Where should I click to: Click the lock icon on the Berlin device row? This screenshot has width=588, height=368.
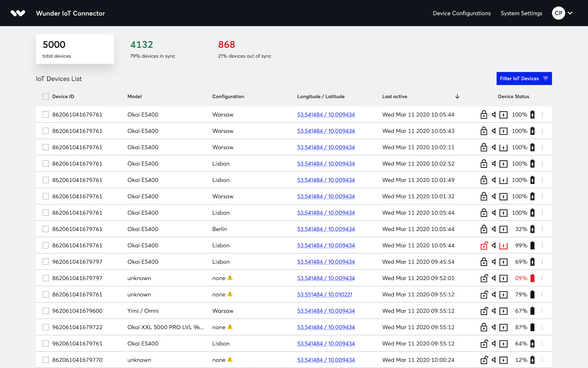coord(484,229)
